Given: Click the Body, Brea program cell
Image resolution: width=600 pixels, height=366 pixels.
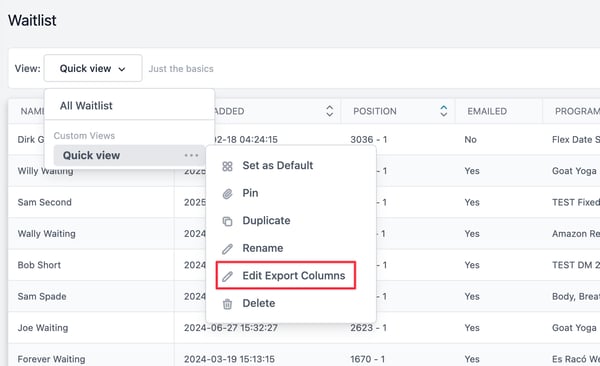Looking at the screenshot, I should pos(576,296).
